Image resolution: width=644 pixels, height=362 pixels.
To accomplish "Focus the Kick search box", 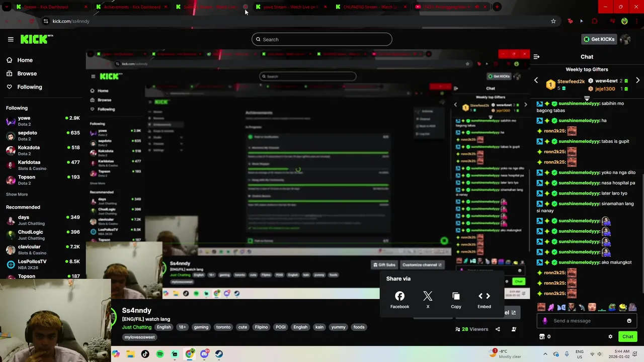I will point(322,39).
